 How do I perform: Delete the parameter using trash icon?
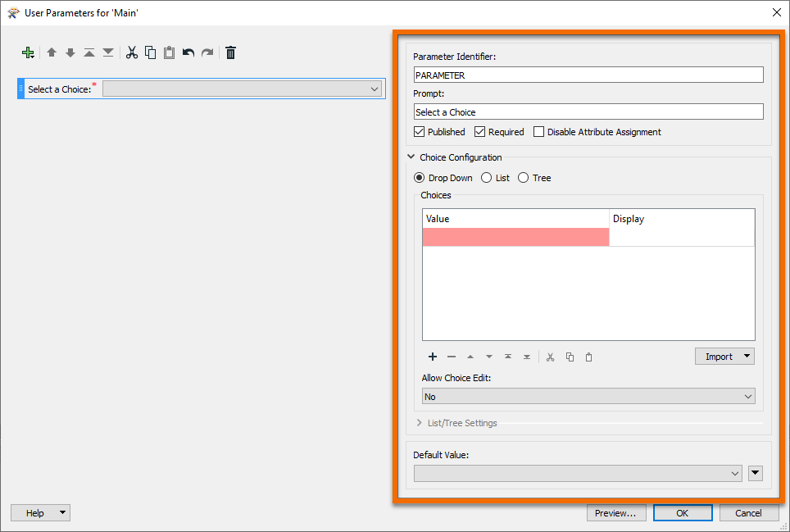pyautogui.click(x=230, y=52)
